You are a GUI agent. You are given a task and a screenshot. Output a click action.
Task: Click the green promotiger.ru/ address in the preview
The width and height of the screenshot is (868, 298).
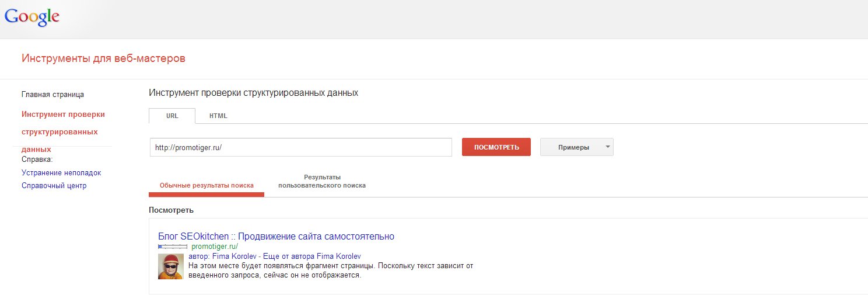(x=214, y=247)
